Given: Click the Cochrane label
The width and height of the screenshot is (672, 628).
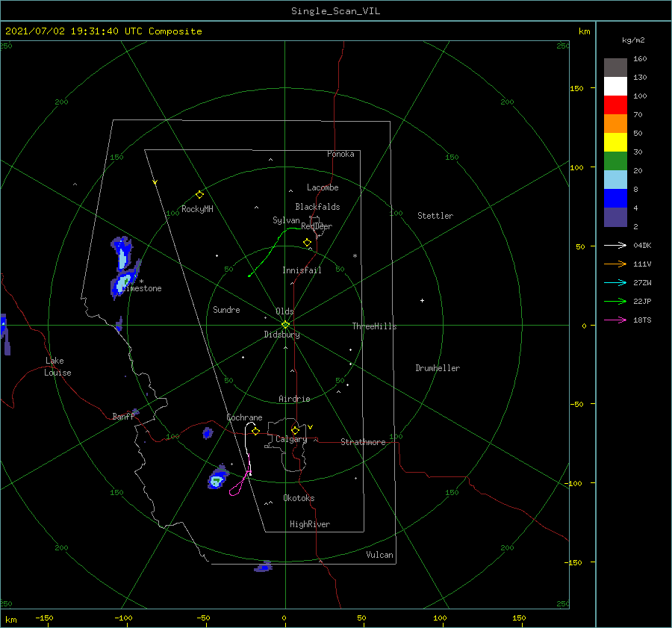Looking at the screenshot, I should pyautogui.click(x=244, y=417).
